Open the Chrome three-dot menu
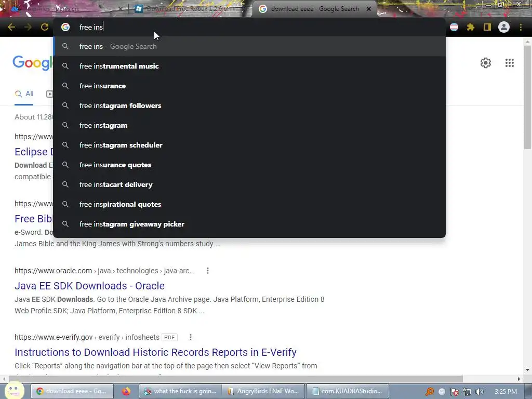The image size is (532, 399). coord(521,27)
